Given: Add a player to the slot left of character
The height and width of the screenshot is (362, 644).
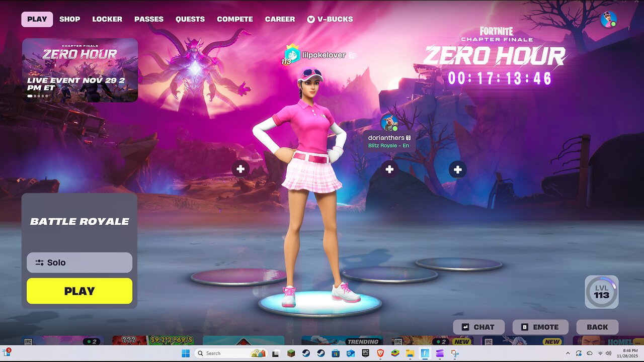Looking at the screenshot, I should point(240,169).
